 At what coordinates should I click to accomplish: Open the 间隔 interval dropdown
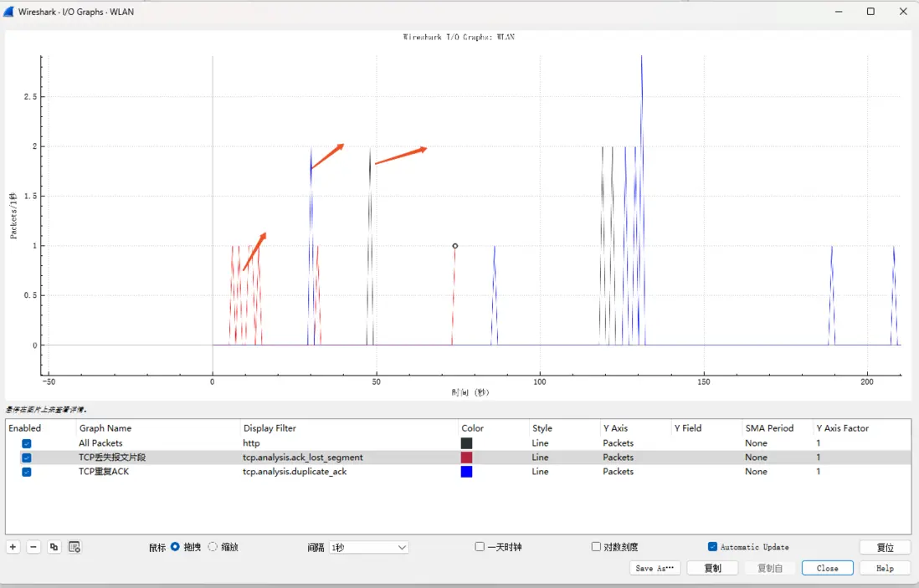pos(368,548)
